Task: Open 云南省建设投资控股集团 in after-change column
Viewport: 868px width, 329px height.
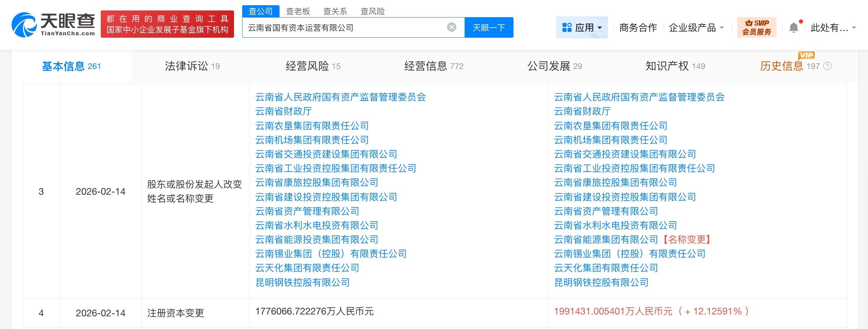Action: pyautogui.click(x=625, y=197)
